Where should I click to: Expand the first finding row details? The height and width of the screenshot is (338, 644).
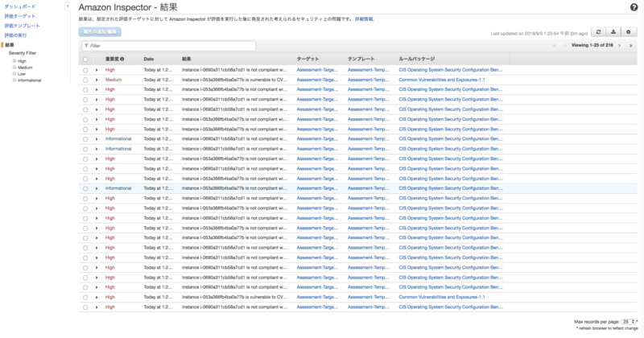point(97,70)
